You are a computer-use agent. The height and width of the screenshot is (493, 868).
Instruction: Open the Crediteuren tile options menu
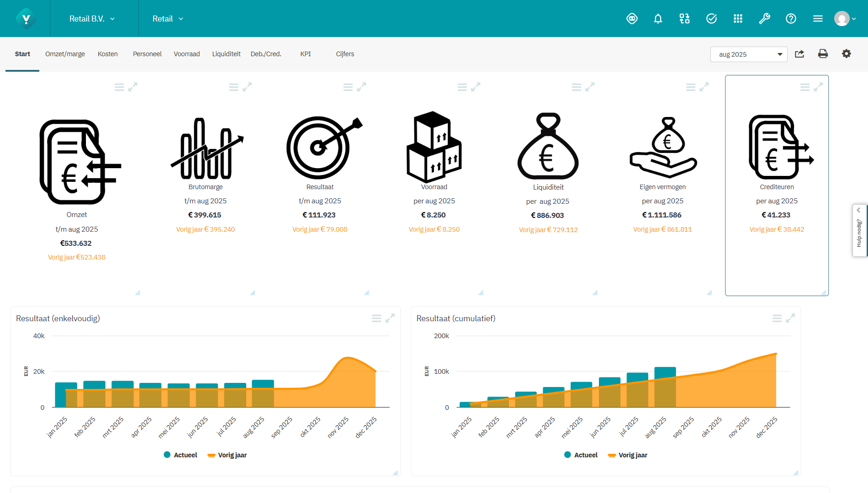805,87
